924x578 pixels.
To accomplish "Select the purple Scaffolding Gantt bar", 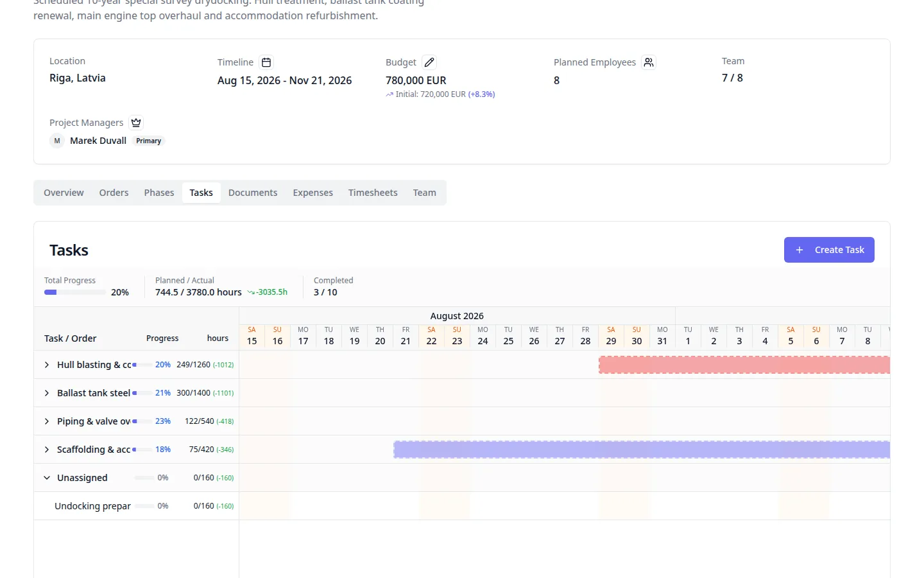I will pos(642,450).
